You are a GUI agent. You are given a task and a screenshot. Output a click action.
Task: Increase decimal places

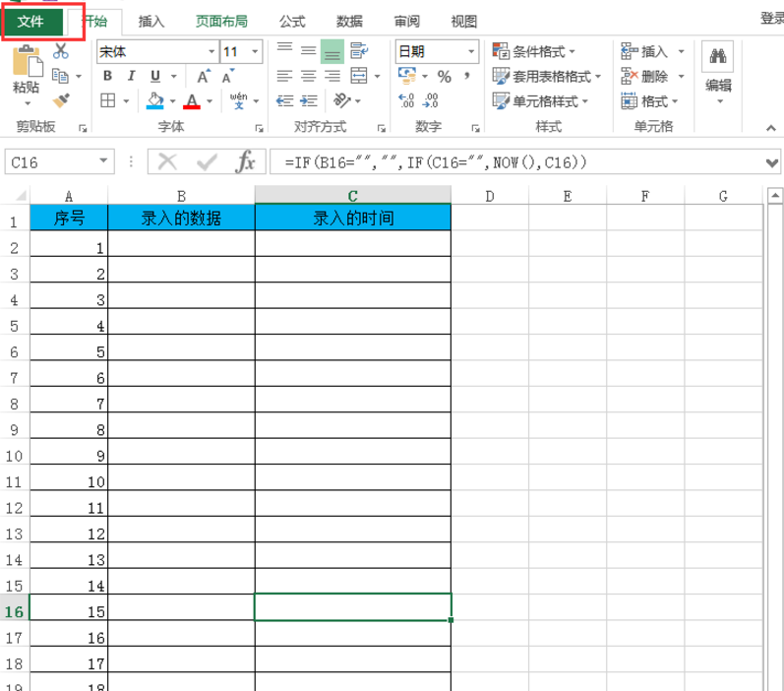[x=406, y=100]
